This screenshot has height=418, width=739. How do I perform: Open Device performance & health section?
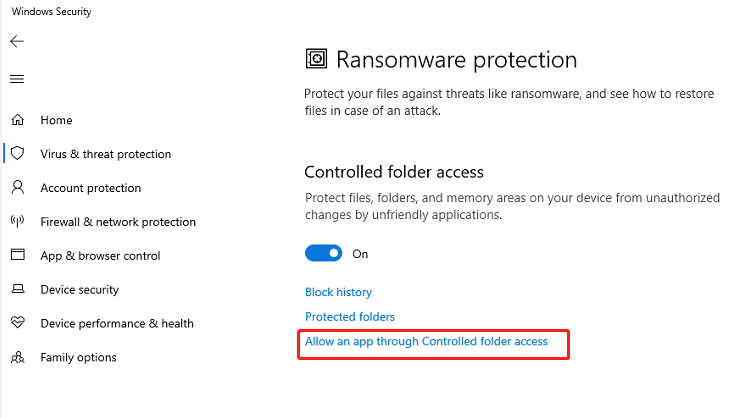point(117,323)
